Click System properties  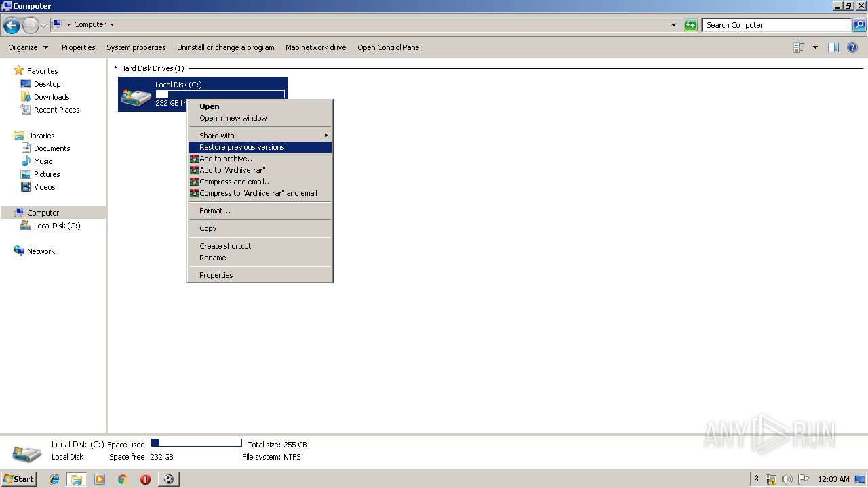136,47
